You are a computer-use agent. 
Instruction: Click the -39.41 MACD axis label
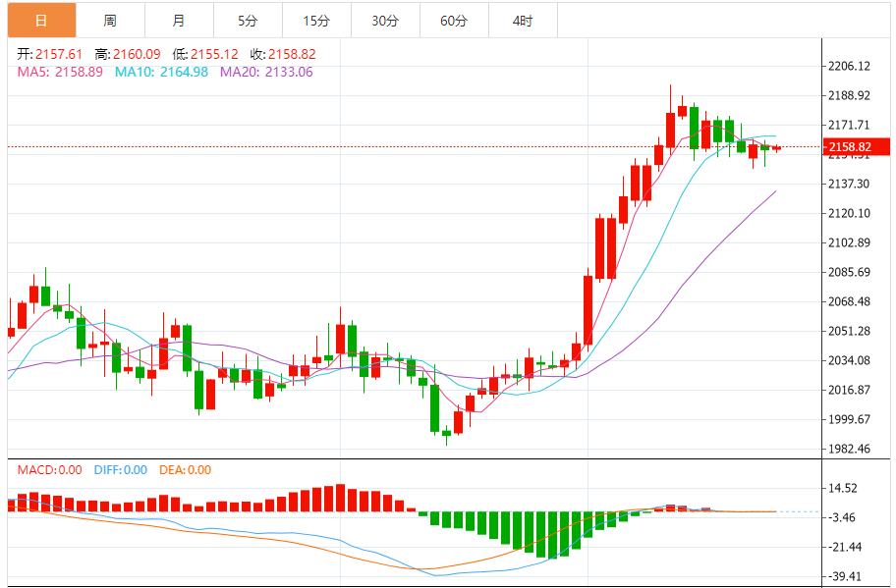(845, 576)
